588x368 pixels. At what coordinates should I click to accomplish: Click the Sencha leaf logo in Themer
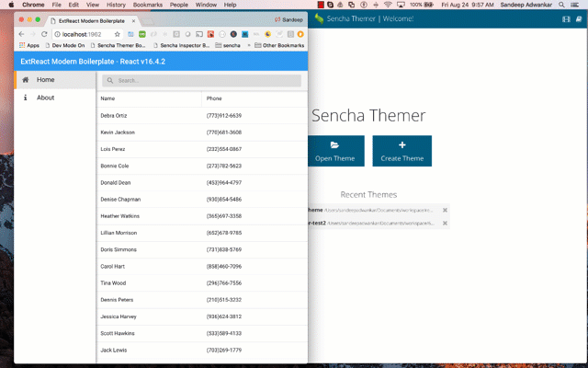319,18
